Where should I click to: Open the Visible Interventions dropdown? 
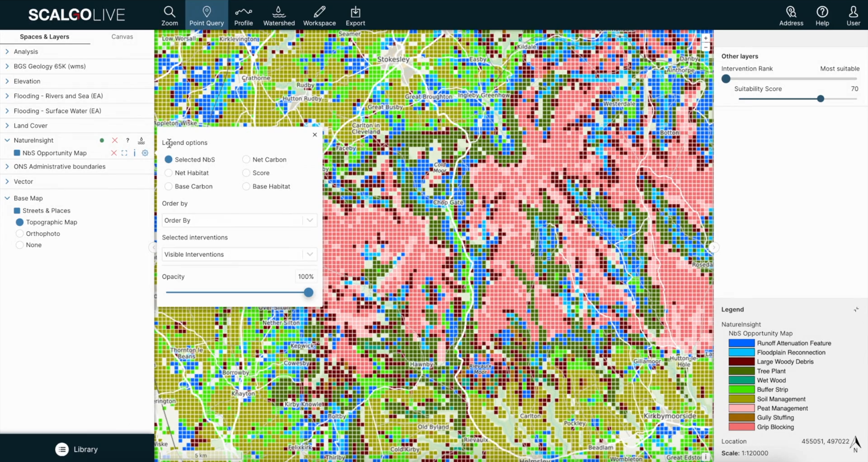239,254
